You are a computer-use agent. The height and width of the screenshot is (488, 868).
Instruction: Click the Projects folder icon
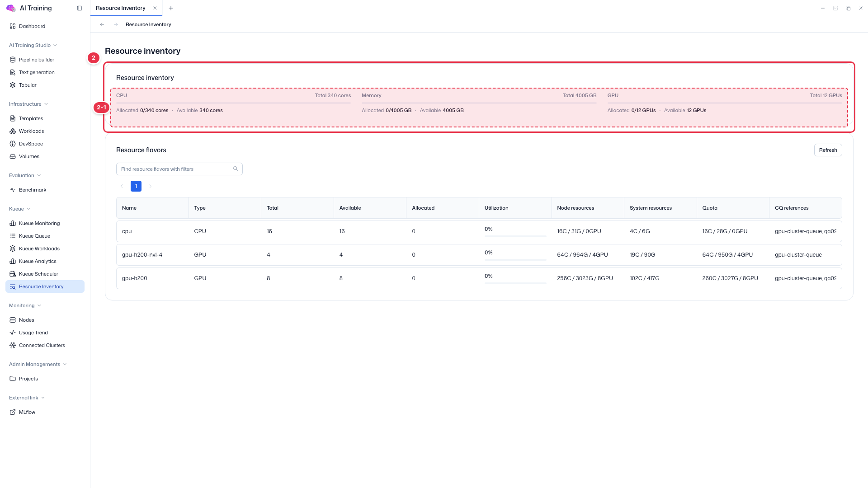point(13,379)
